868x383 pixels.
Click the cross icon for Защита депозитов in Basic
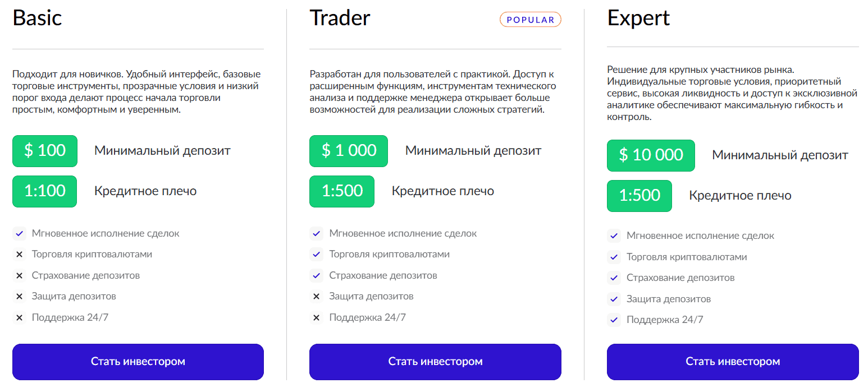tap(20, 296)
